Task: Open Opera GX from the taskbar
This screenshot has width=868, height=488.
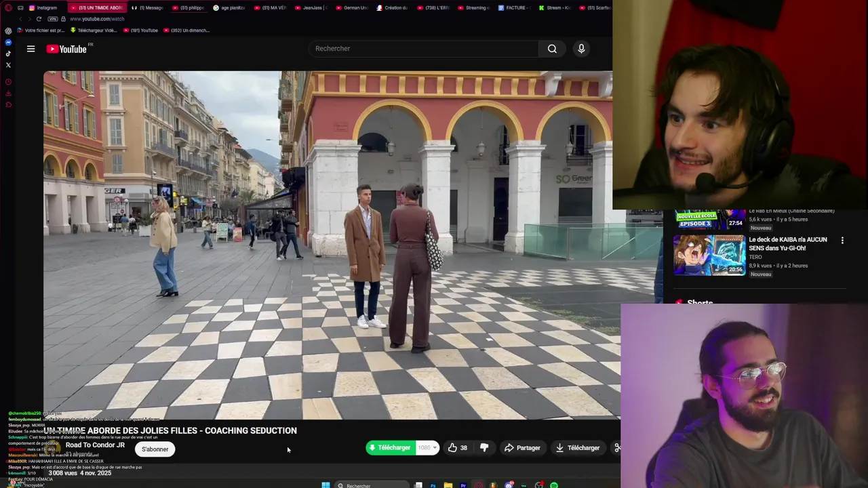Action: pos(479,485)
